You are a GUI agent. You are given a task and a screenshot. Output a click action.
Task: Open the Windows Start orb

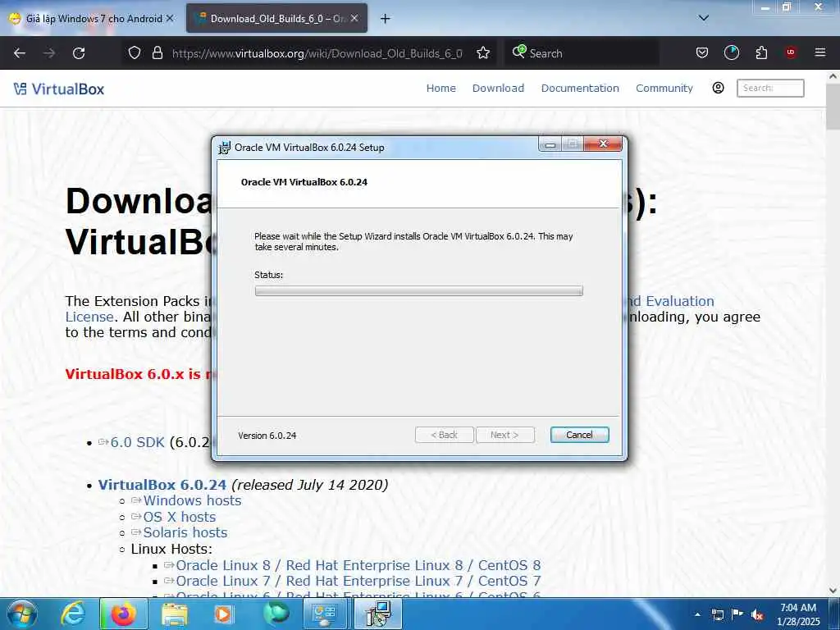point(22,614)
